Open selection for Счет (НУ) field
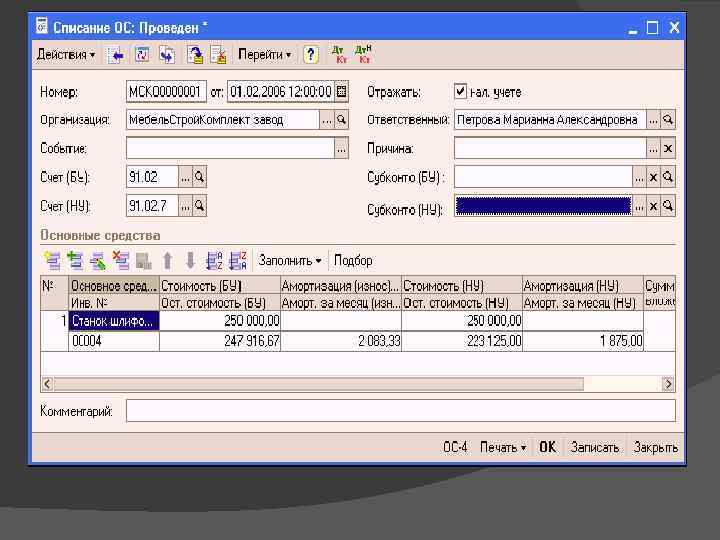 185,206
